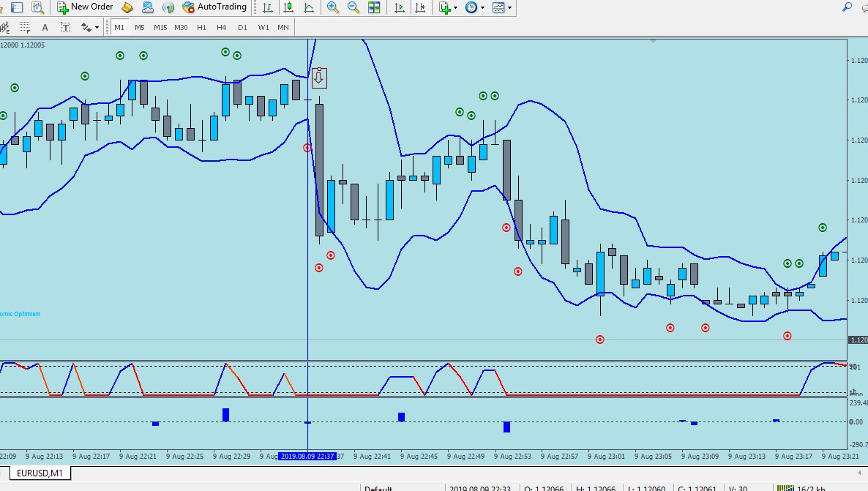
Task: Toggle chart shift icon
Action: point(420,7)
